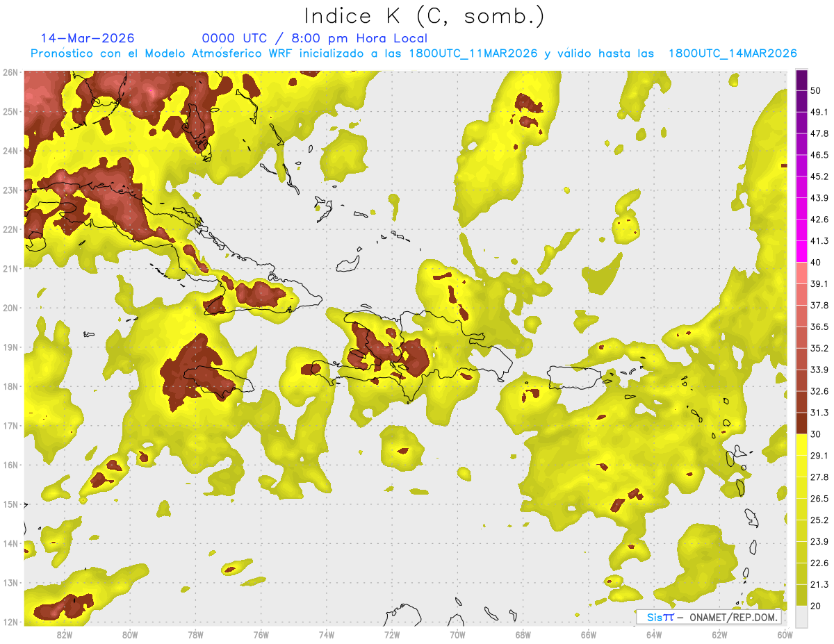Click the '25.2' colorbar value
834x644 pixels.
click(x=819, y=520)
